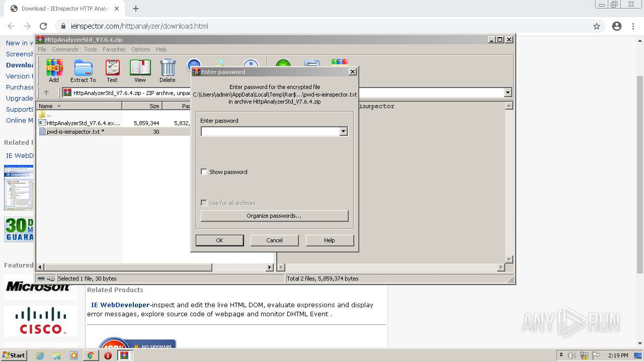This screenshot has width=644, height=362.
Task: Click the Test archive toolbar icon
Action: click(x=112, y=71)
